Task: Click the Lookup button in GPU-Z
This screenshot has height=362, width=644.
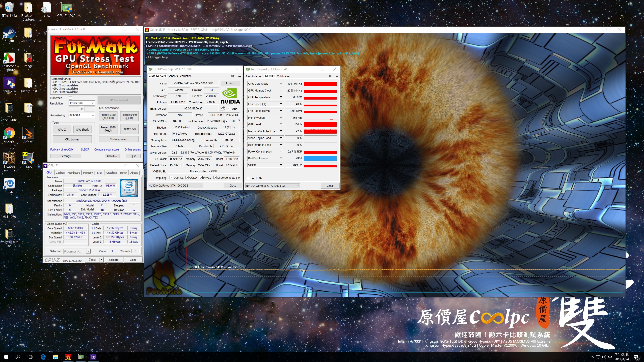Action: coord(230,83)
